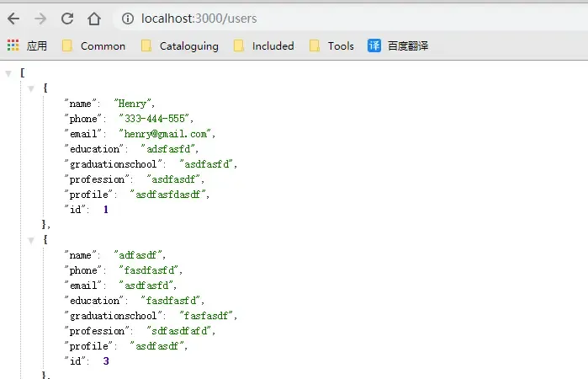The height and width of the screenshot is (379, 588).
Task: Click the browser back arrow
Action: [13, 19]
